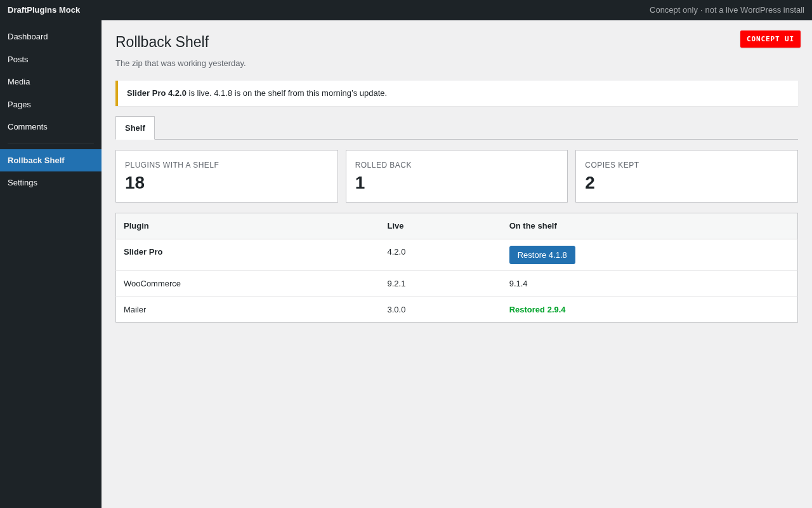Click the Live column header

point(396,226)
